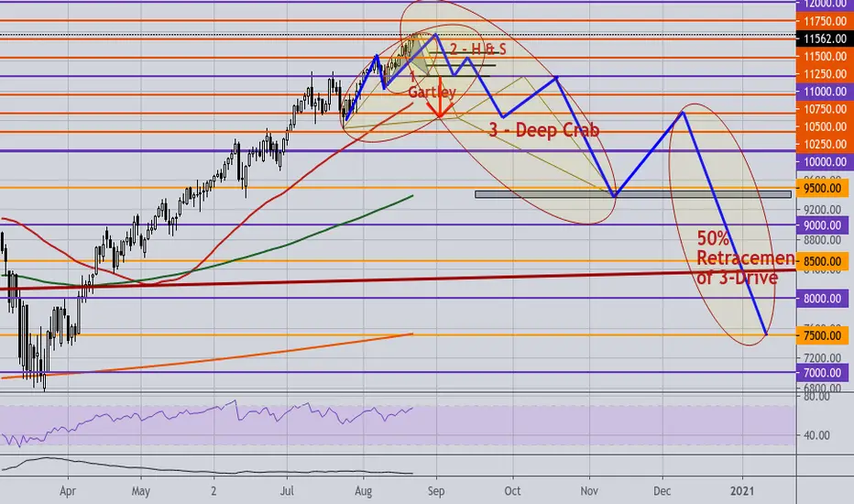This screenshot has height=504, width=854.
Task: Click the 8500.00 price level label
Action: coord(823,261)
